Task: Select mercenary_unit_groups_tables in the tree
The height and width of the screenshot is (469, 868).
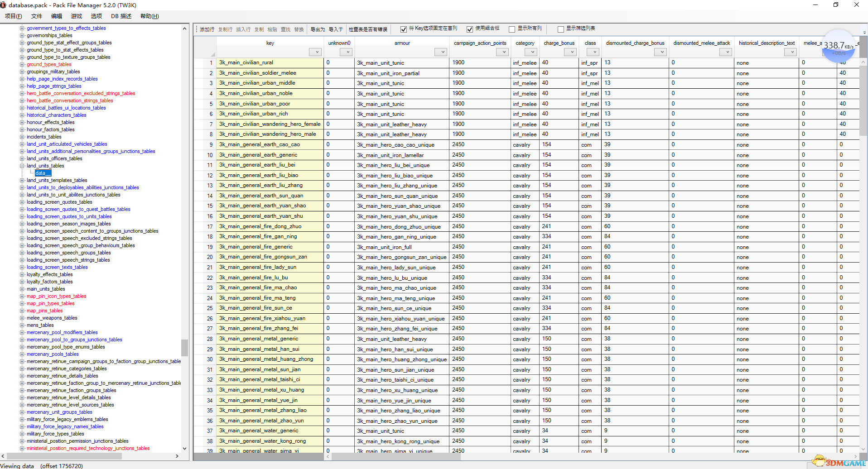Action: (x=59, y=412)
